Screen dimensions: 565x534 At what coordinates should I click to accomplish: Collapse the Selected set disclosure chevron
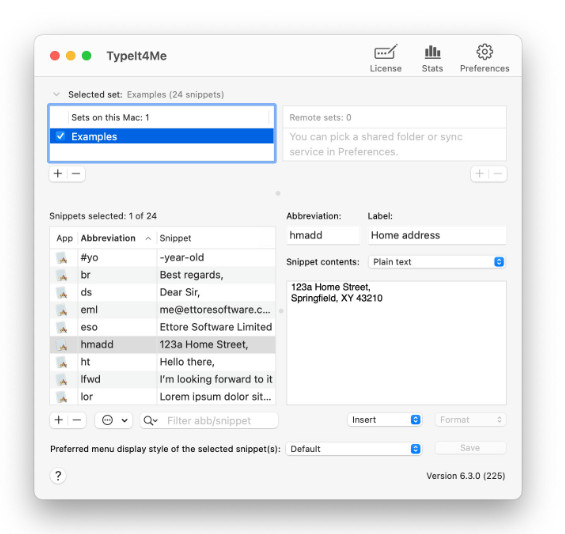(56, 94)
